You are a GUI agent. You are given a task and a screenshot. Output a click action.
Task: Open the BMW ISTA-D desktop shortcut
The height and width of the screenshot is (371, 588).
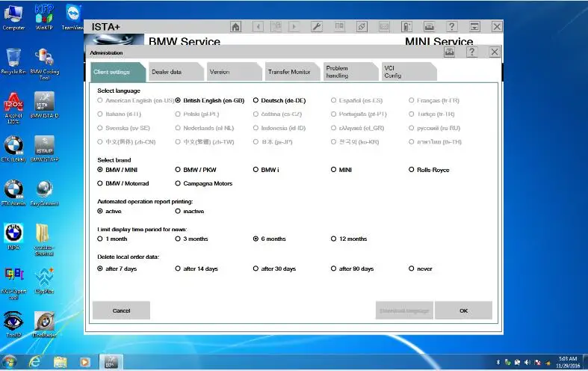click(44, 105)
